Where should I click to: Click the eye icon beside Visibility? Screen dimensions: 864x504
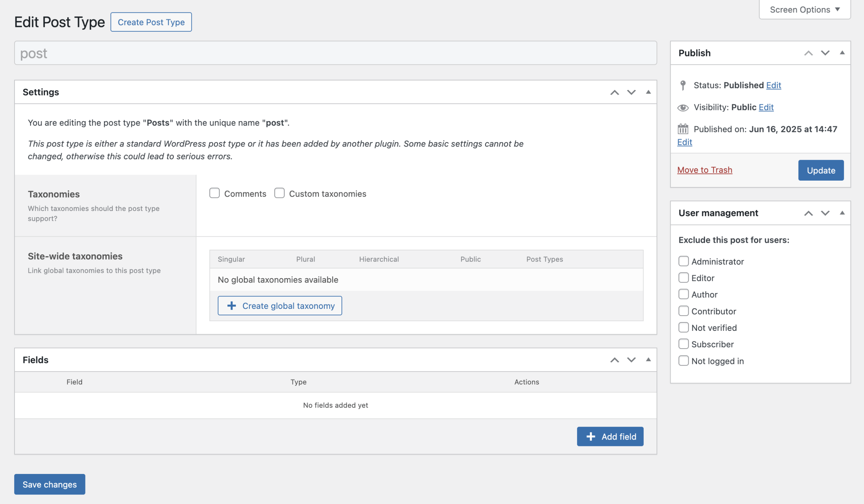coord(683,107)
